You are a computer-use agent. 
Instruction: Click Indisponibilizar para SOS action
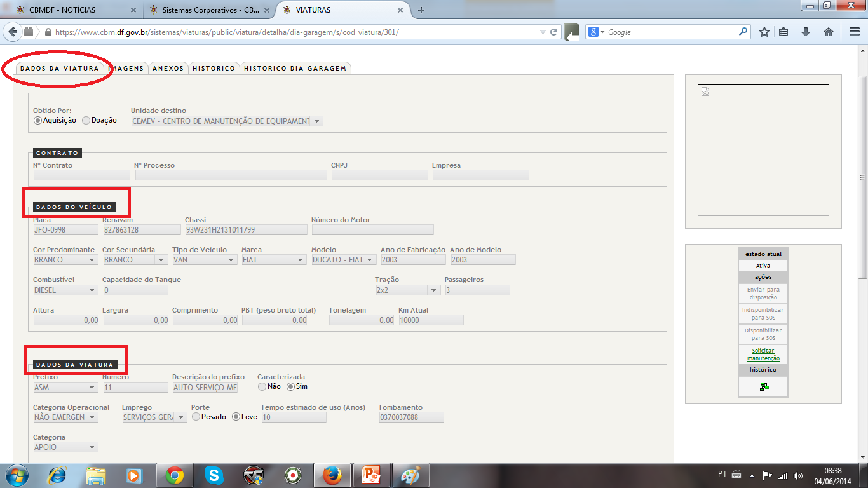pos(763,313)
